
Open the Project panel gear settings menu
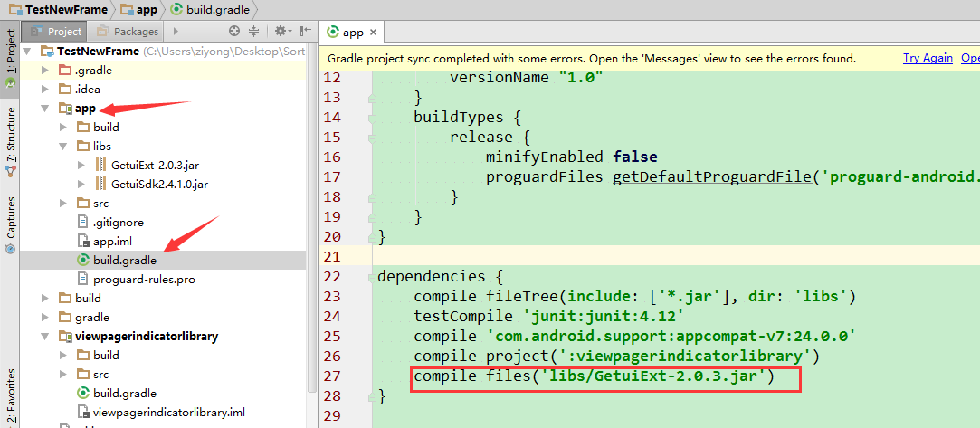point(281,32)
